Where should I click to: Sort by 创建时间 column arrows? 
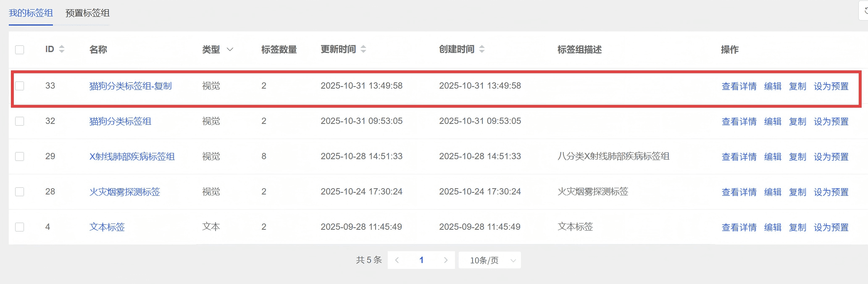[482, 49]
